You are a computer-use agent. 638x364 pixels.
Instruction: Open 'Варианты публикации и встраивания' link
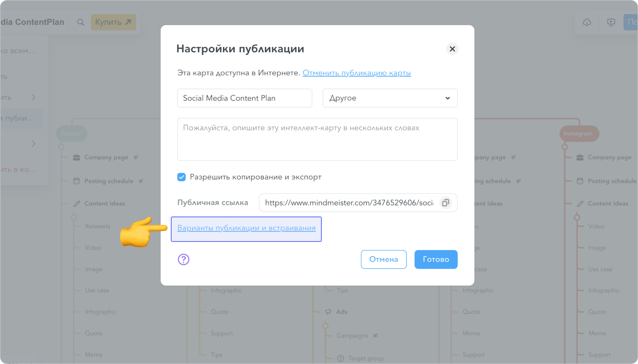(246, 228)
